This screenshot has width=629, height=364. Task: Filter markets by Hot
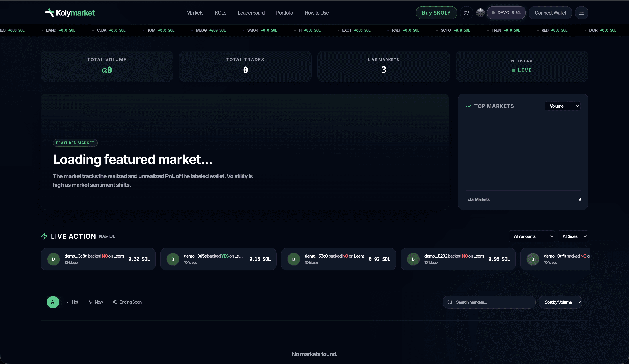(72, 302)
